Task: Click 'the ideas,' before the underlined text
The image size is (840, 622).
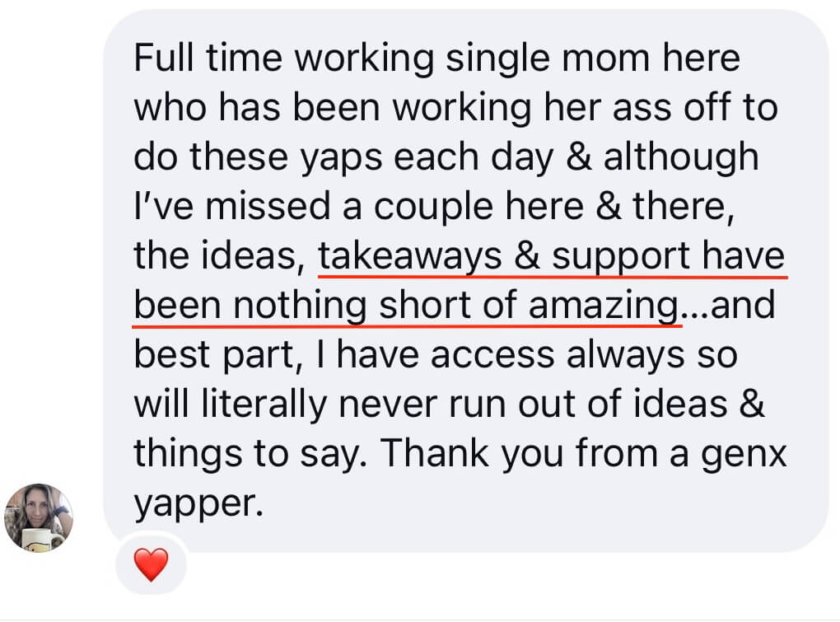Action: [219, 255]
